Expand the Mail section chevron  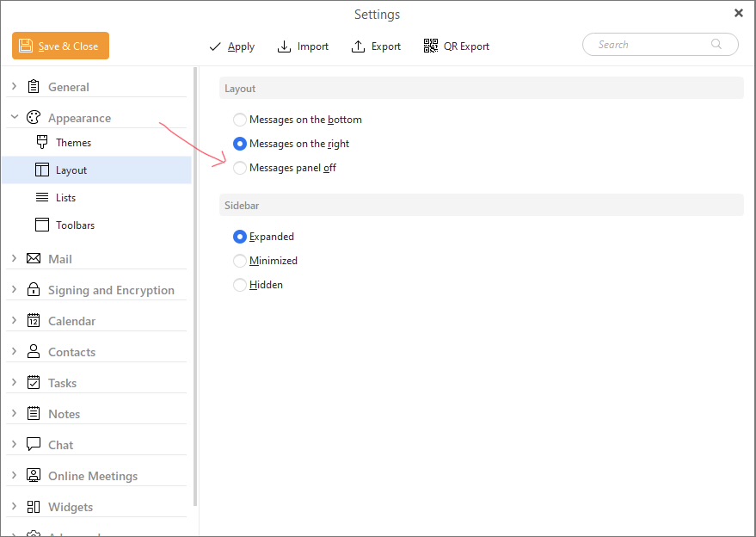15,259
